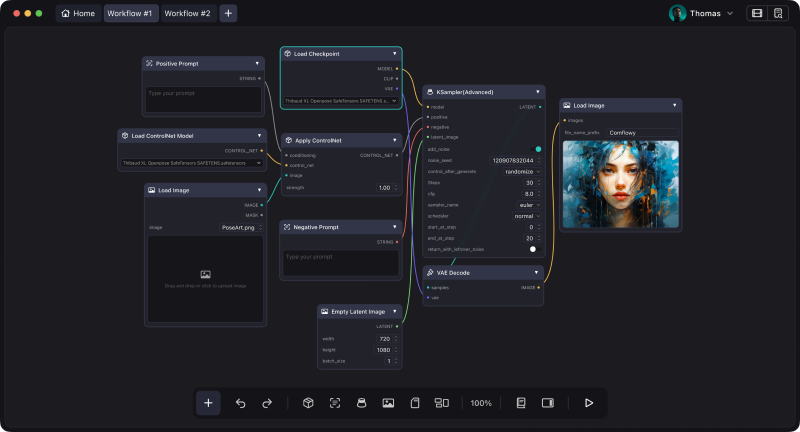This screenshot has height=432, width=800.
Task: Click the Load ControlNet Model node icon
Action: click(x=125, y=136)
